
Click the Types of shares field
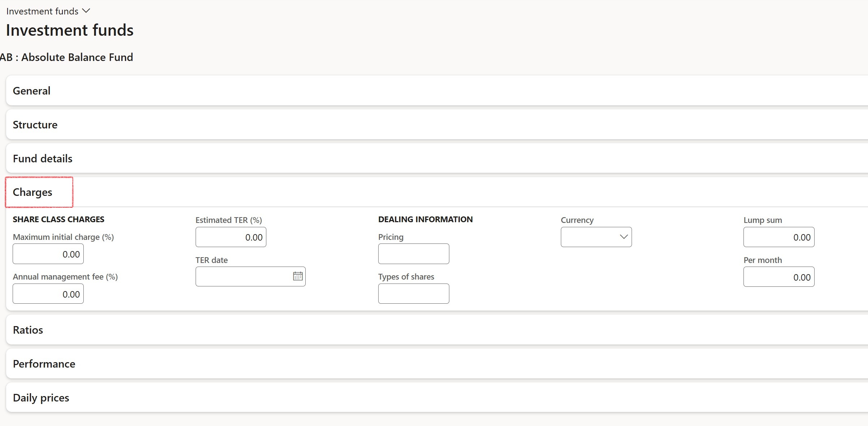[414, 294]
